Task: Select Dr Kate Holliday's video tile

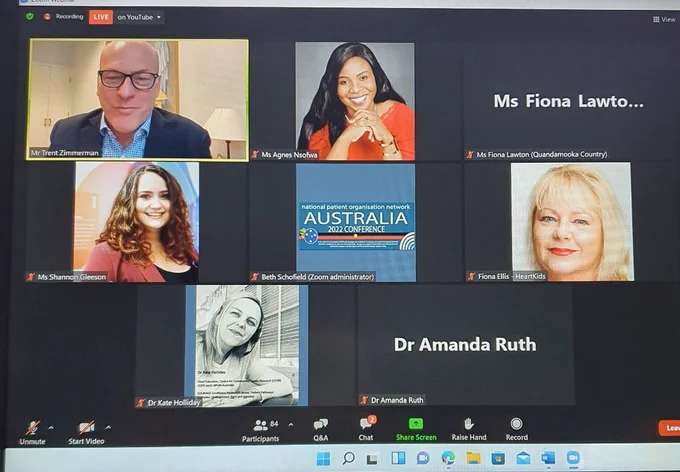Action: tap(247, 345)
